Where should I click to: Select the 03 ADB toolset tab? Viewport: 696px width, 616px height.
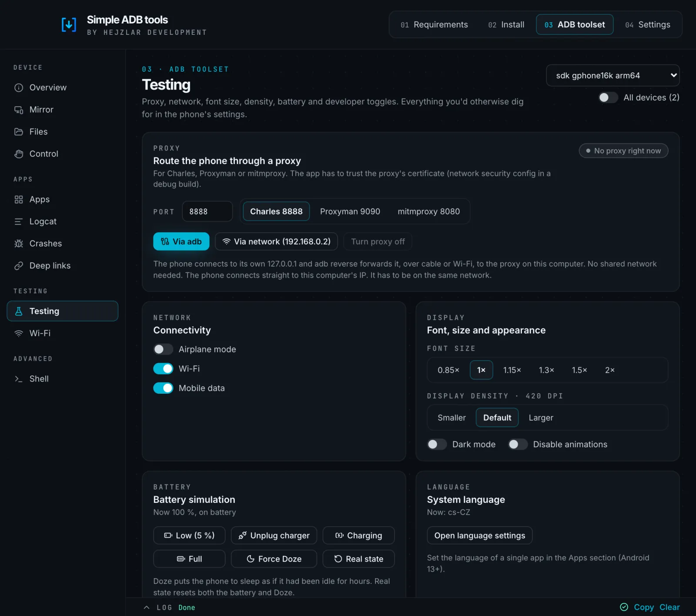(x=575, y=25)
